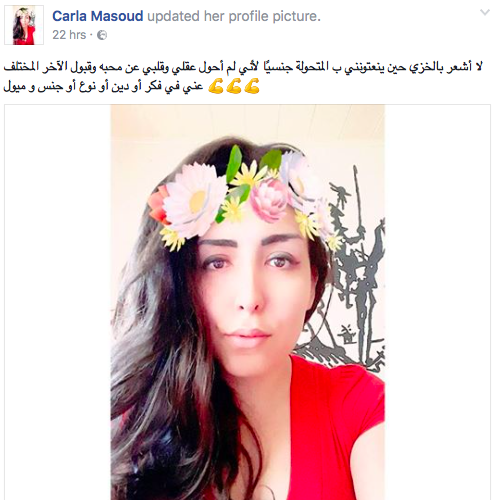
Task: Click the white area left of the photo
Action: 58,302
